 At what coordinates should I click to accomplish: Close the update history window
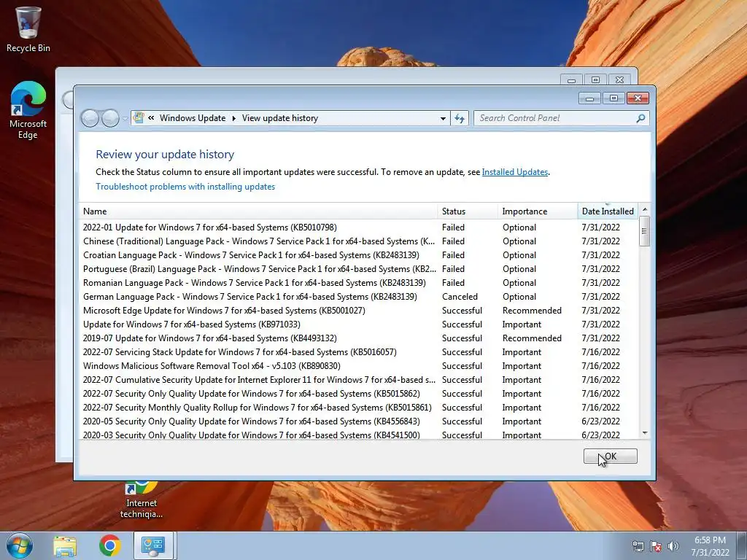click(638, 98)
